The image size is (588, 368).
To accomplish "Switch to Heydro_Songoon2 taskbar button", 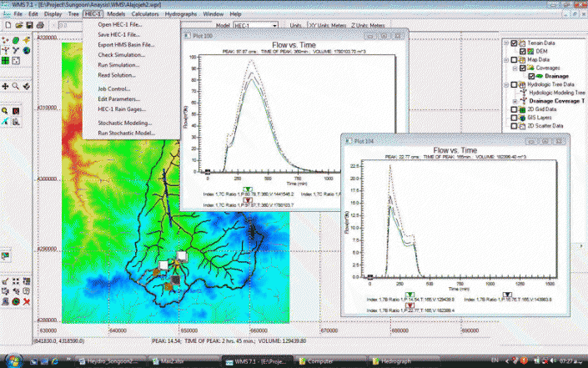I will pyautogui.click(x=110, y=361).
